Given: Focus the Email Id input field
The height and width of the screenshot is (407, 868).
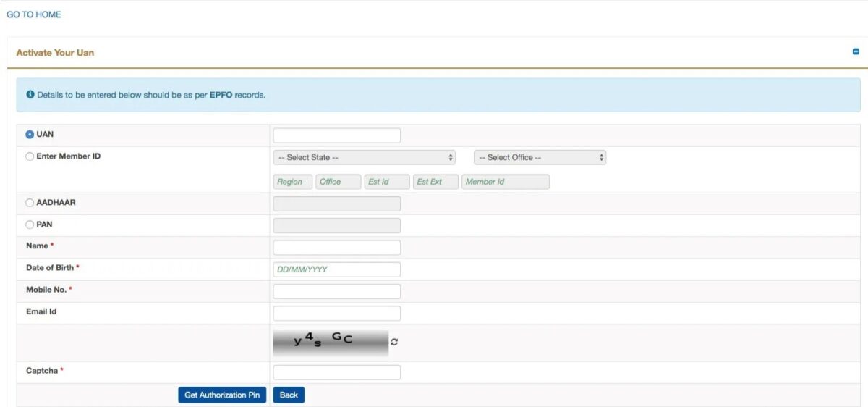Looking at the screenshot, I should 336,313.
